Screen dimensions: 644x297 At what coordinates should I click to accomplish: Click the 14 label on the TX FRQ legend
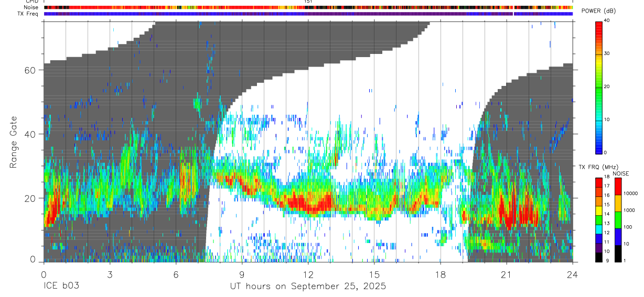(607, 214)
